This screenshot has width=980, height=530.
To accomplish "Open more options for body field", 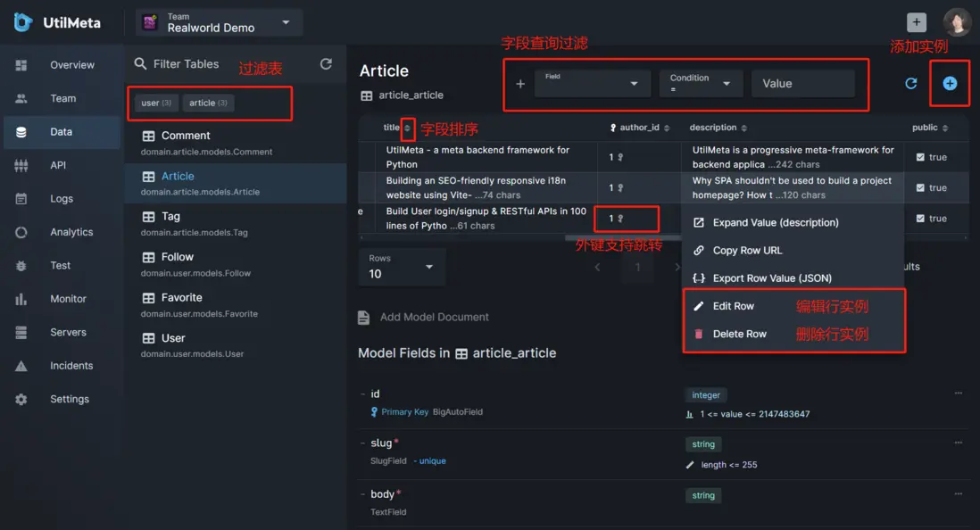I will pyautogui.click(x=958, y=493).
